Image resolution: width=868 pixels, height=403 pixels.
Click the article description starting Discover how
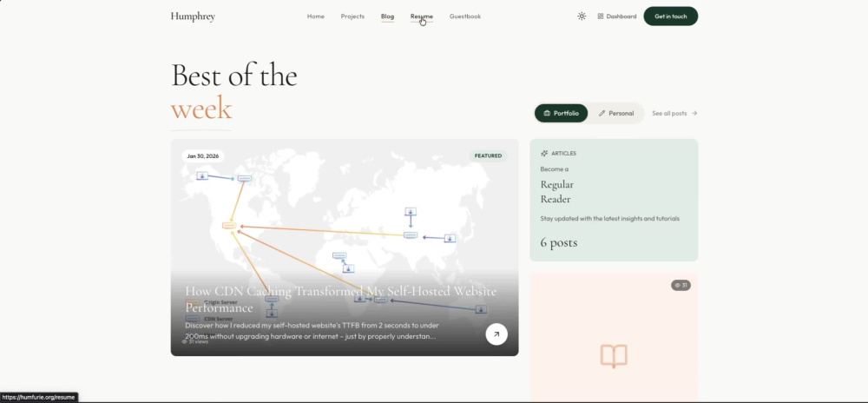(312, 331)
